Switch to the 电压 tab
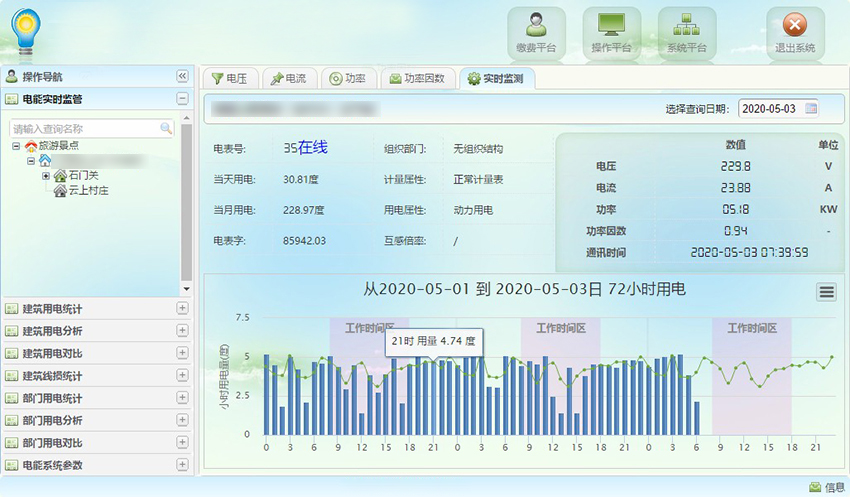 tap(229, 79)
